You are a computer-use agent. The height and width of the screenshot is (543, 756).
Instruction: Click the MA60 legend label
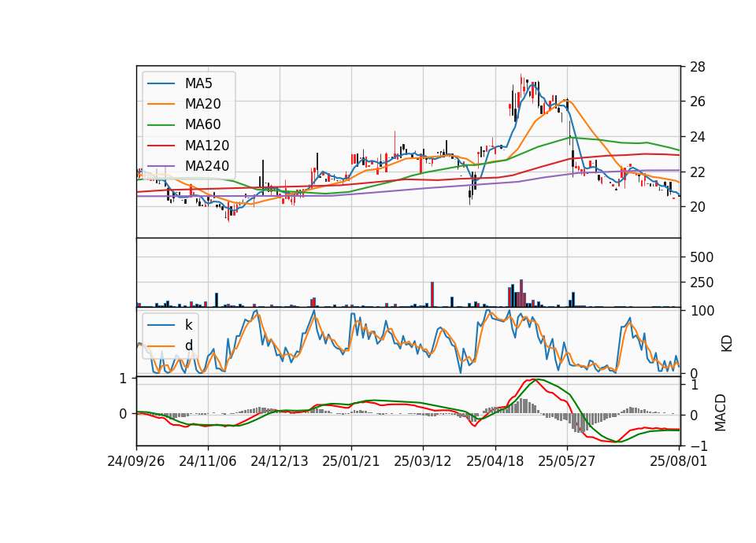tap(202, 124)
